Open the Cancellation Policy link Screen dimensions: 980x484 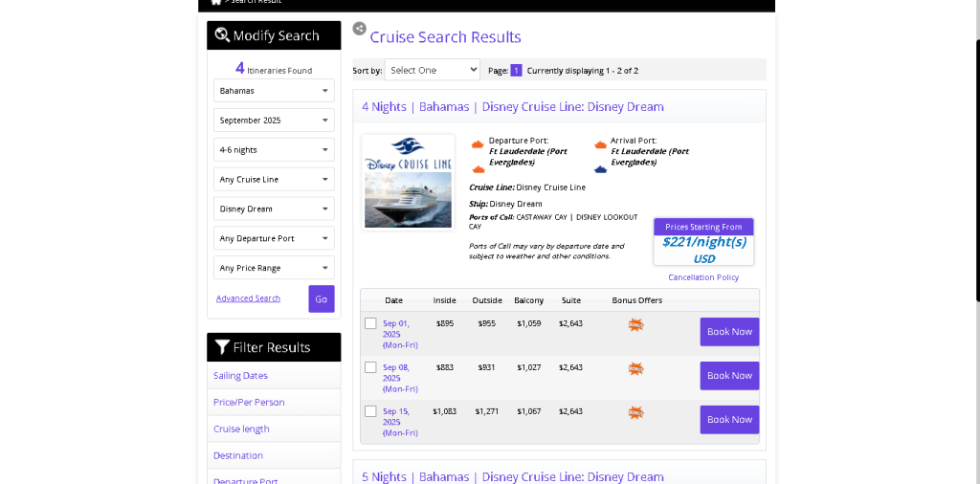click(x=703, y=277)
